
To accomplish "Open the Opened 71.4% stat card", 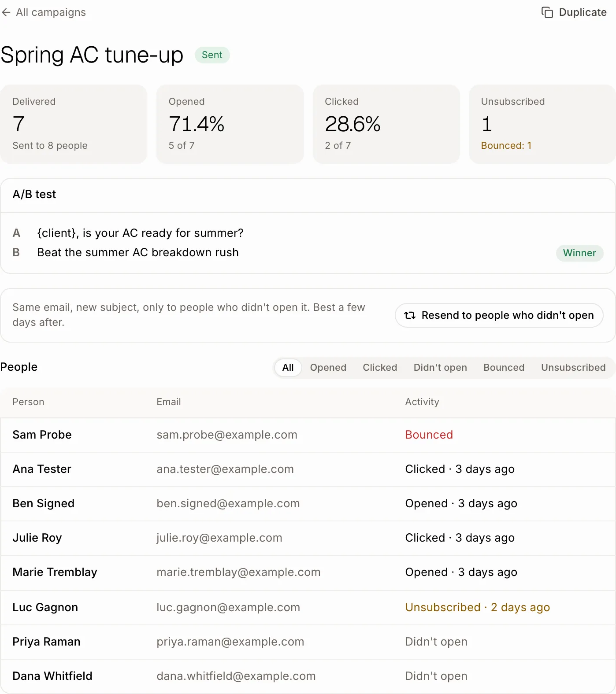I will point(230,124).
